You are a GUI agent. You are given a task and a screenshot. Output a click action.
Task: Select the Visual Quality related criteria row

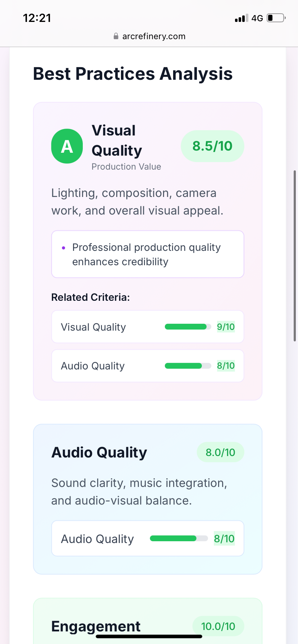(148, 327)
